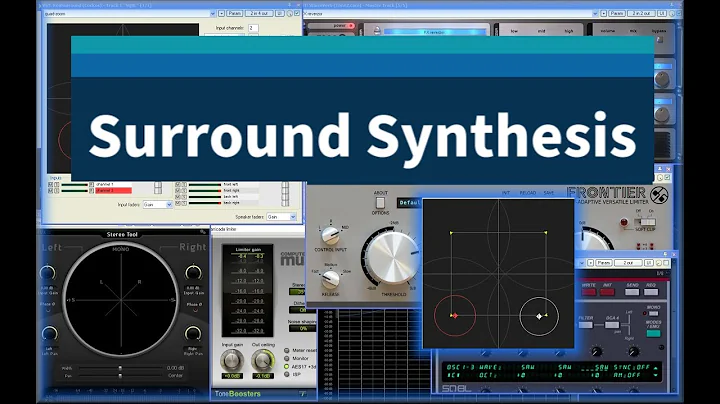Click the synth REQ button
Image resolution: width=720 pixels, height=404 pixels.
(651, 292)
